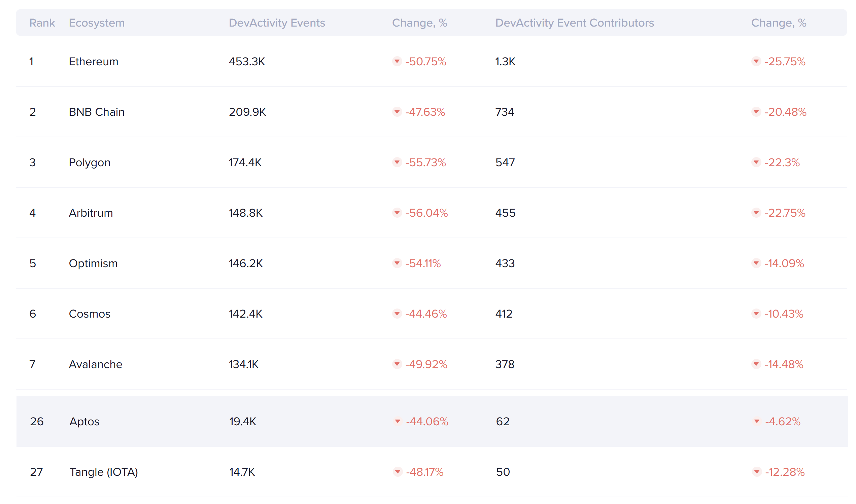The height and width of the screenshot is (504, 856).
Task: Select the Arbitrum ecosystem name
Action: [91, 213]
